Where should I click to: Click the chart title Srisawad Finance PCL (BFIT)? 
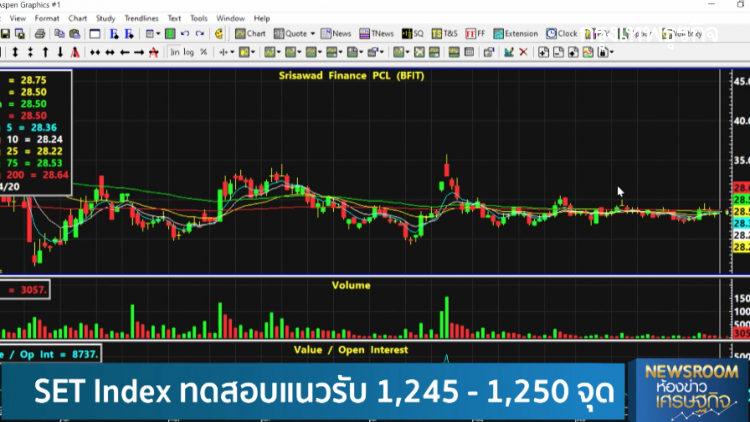[352, 76]
